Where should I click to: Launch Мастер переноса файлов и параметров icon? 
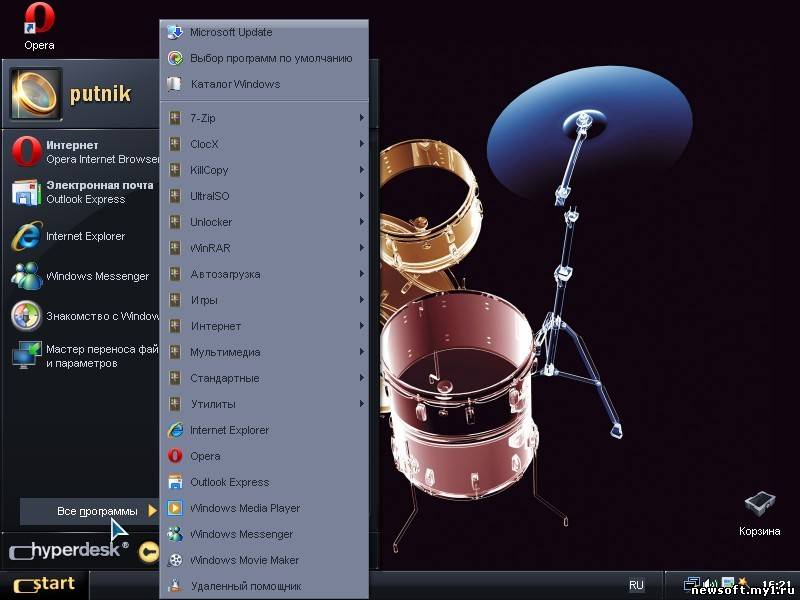(x=27, y=356)
